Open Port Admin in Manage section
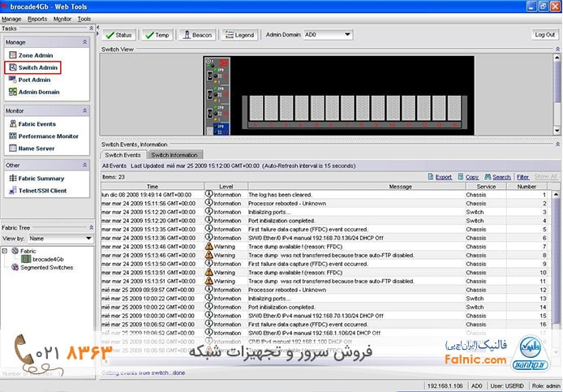The height and width of the screenshot is (392, 563). 34,80
